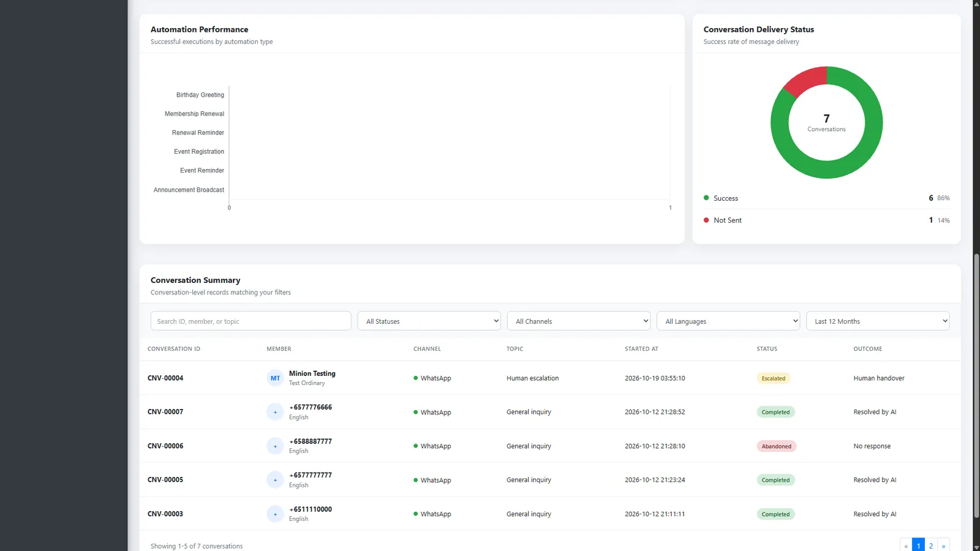
Task: Click the Completed badge in row CNV-00003
Action: pos(775,514)
